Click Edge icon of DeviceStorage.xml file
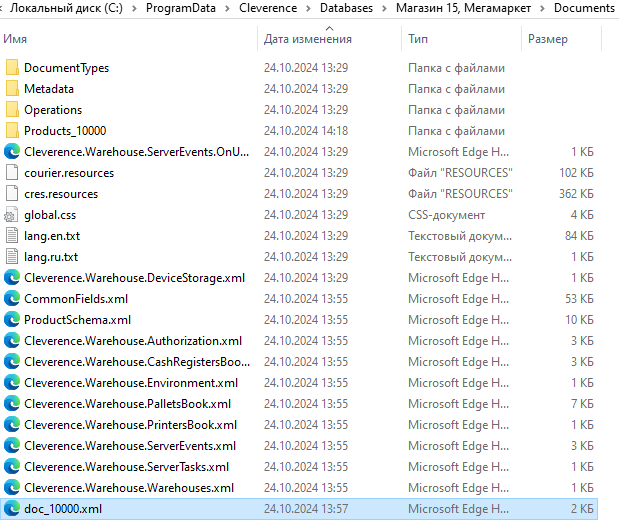 point(12,277)
